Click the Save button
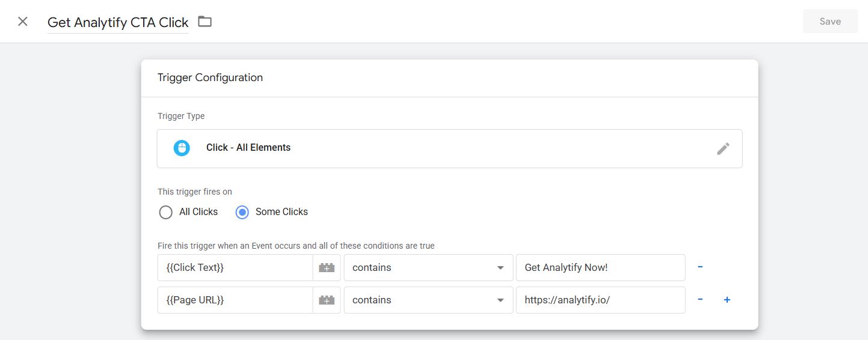Image resolution: width=868 pixels, height=340 pixels. click(x=830, y=22)
